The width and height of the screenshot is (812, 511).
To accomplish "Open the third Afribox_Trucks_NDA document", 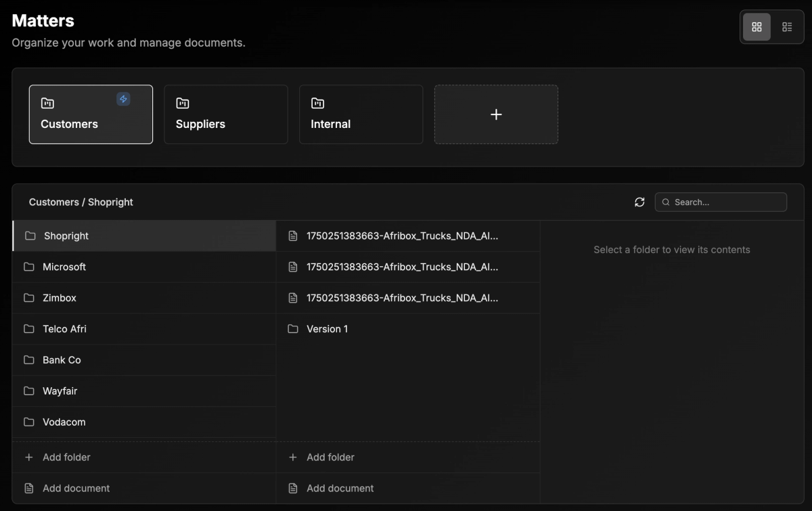I will [x=408, y=298].
